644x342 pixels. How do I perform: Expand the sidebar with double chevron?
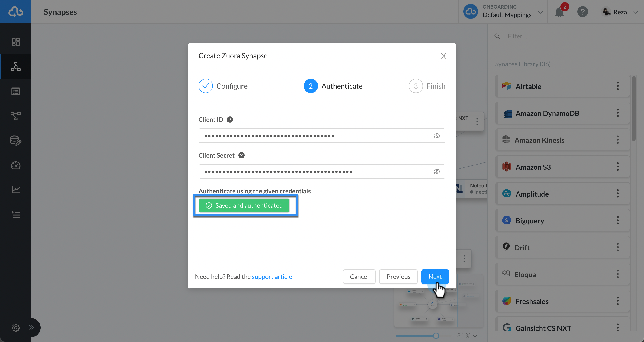pyautogui.click(x=31, y=327)
